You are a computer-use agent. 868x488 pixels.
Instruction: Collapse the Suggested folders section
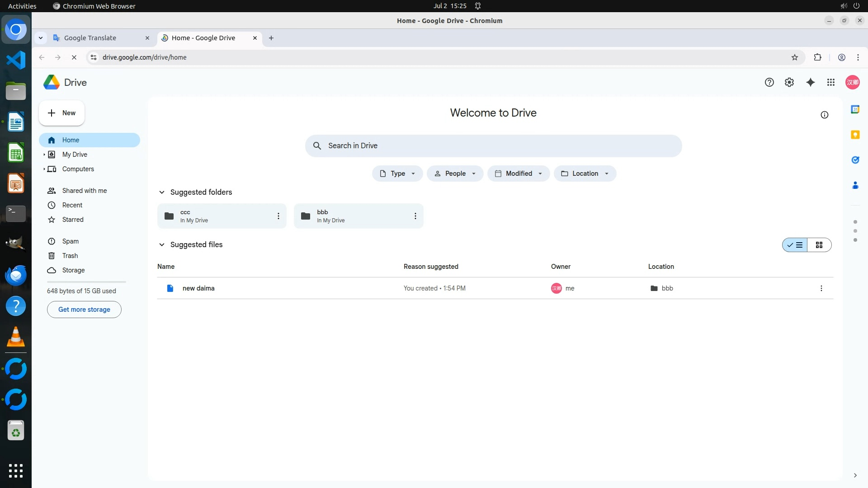tap(161, 192)
